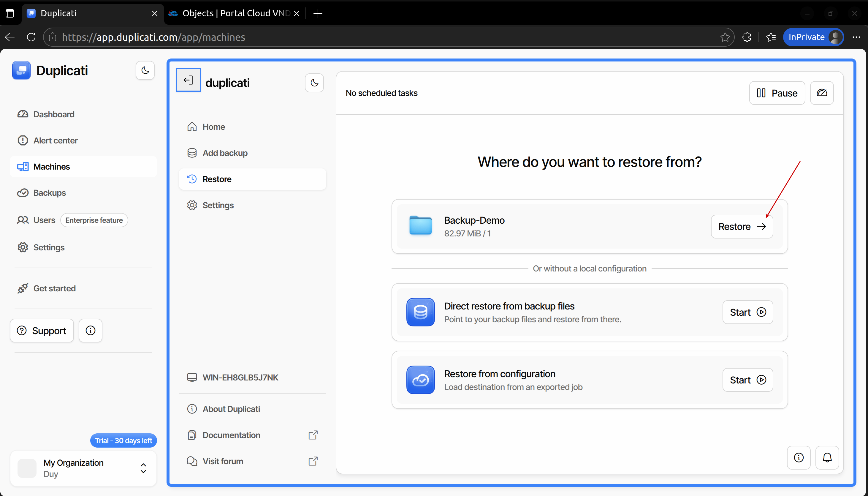
Task: Click the throttle speed gauge icon
Action: tap(822, 93)
